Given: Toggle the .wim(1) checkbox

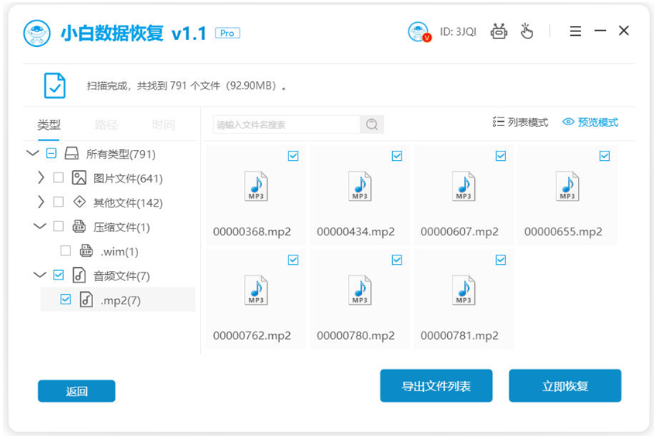Looking at the screenshot, I should [x=66, y=251].
